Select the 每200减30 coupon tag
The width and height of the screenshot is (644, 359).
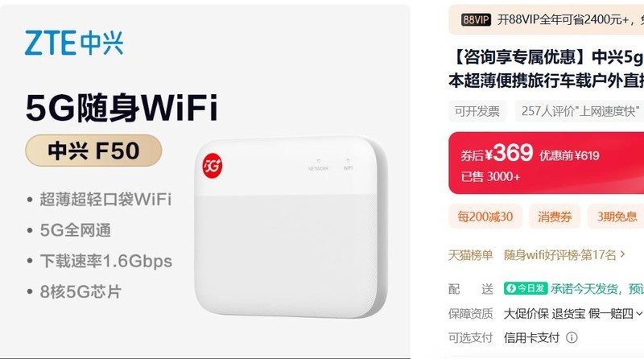point(485,217)
